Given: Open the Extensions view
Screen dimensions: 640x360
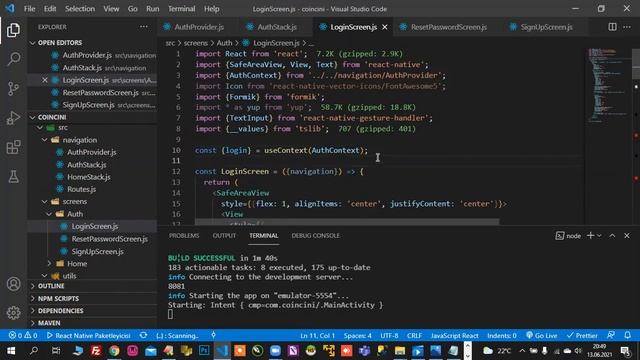Looking at the screenshot, I should pos(13,147).
